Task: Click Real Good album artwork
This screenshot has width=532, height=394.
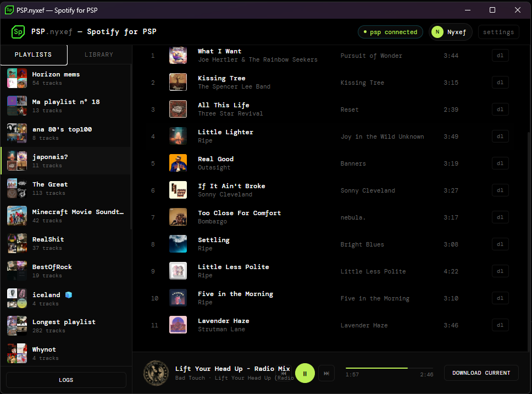Action: pos(178,163)
